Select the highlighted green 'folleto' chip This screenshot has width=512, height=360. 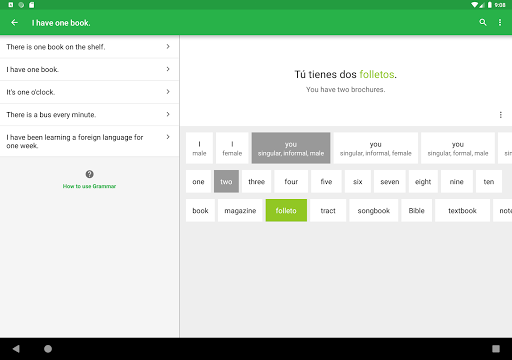(286, 211)
